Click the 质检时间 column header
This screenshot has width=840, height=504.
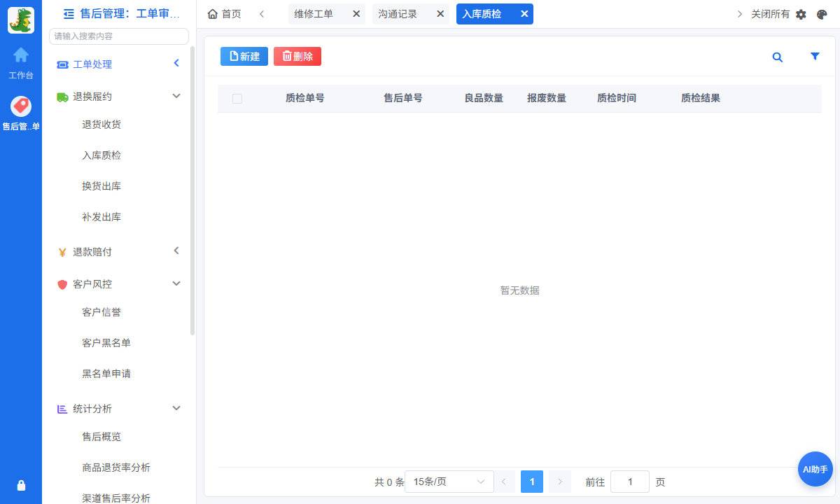point(617,99)
